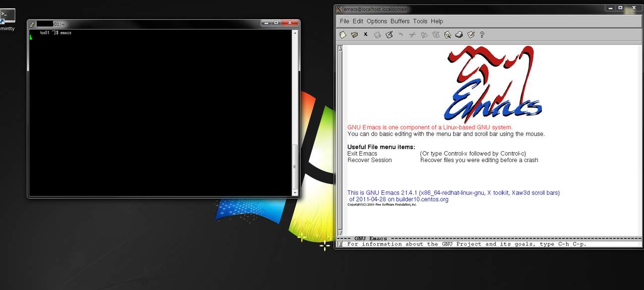
Task: Maximize the terminal window
Action: pos(276,23)
